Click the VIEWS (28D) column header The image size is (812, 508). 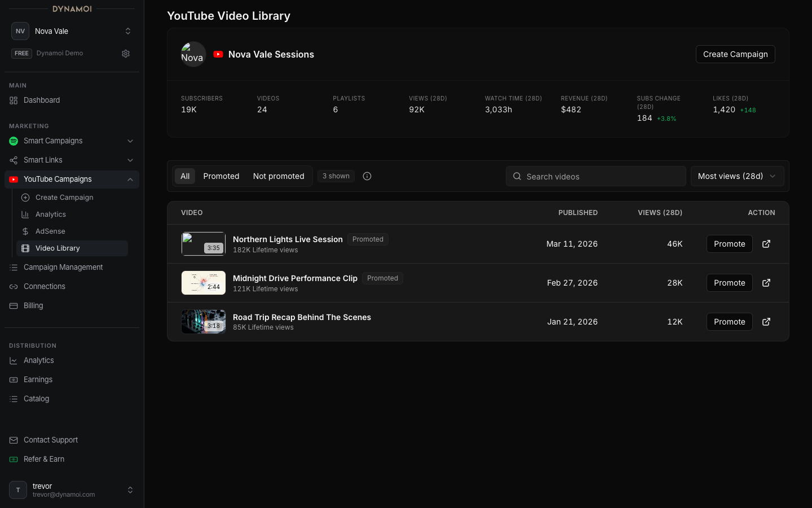tap(660, 213)
